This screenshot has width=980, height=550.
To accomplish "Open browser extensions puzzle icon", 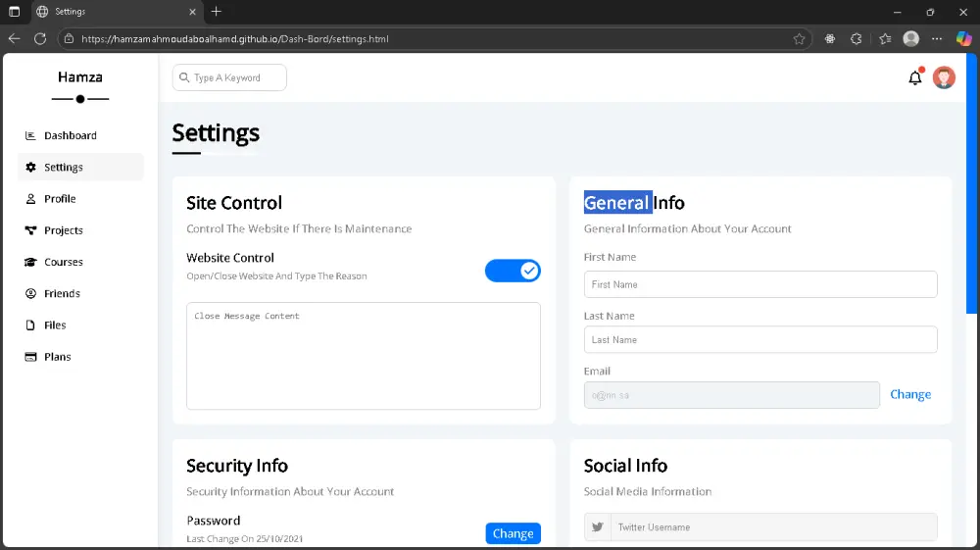I will [x=857, y=39].
